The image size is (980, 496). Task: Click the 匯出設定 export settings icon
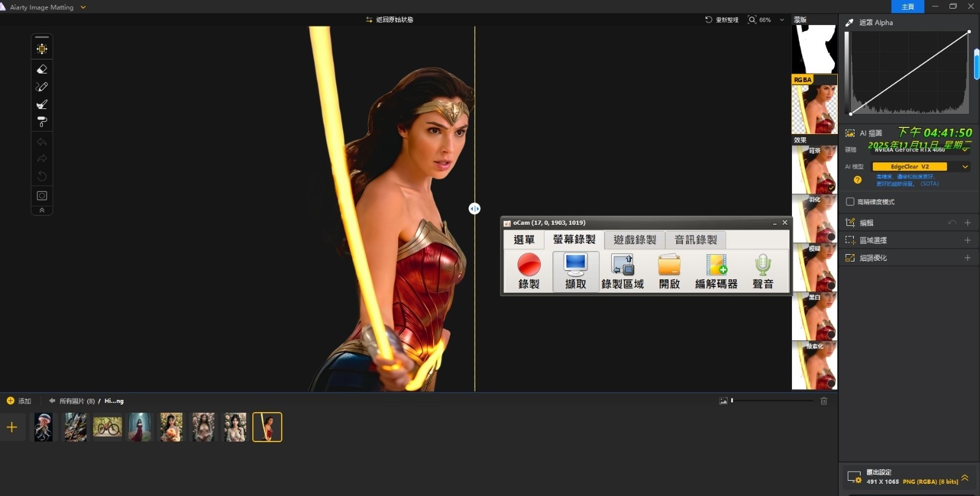pyautogui.click(x=854, y=477)
